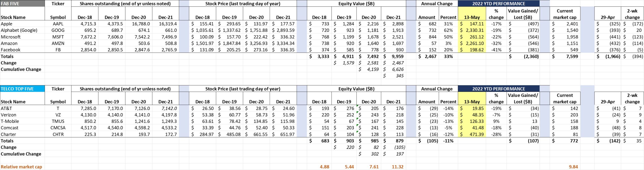Select the GOOG ticker cell
Viewport: 644px width, 170px height.
(x=58, y=30)
